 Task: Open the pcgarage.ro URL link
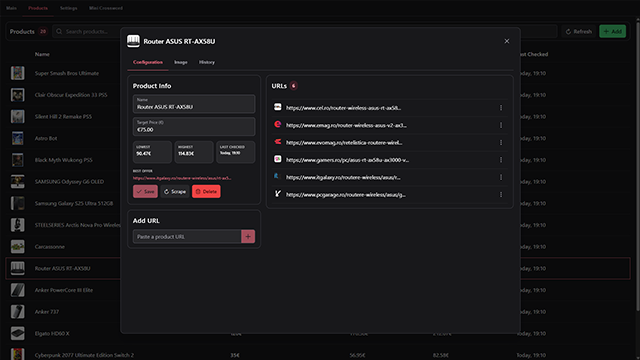[x=346, y=195]
